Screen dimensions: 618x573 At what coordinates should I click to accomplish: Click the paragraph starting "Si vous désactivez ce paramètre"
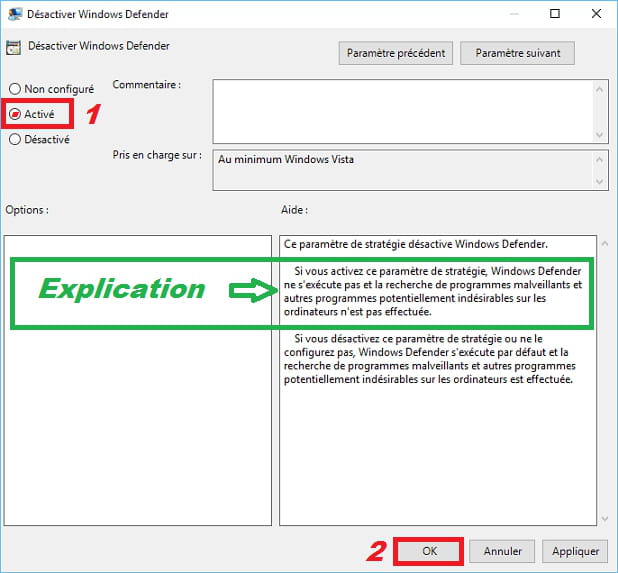tap(430, 359)
